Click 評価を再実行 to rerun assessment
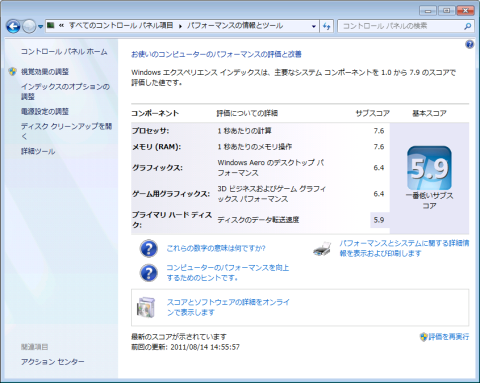 pyautogui.click(x=449, y=337)
